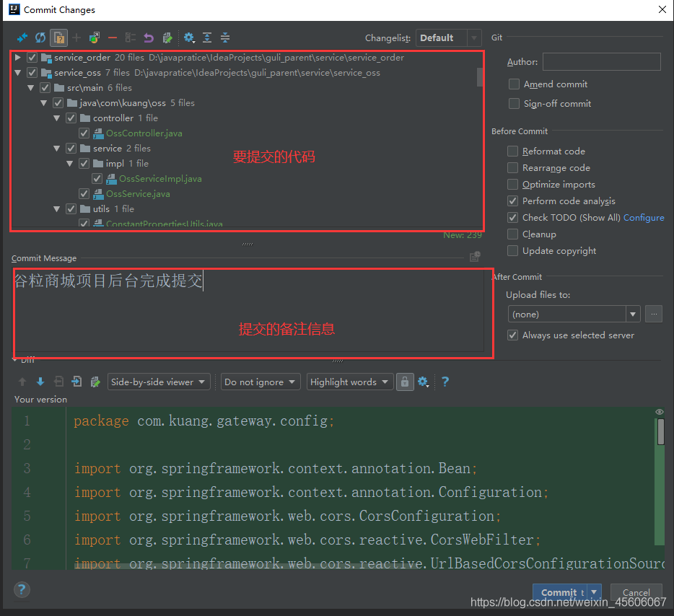Enable the Rearrange code checkbox
674x616 pixels.
coord(512,167)
